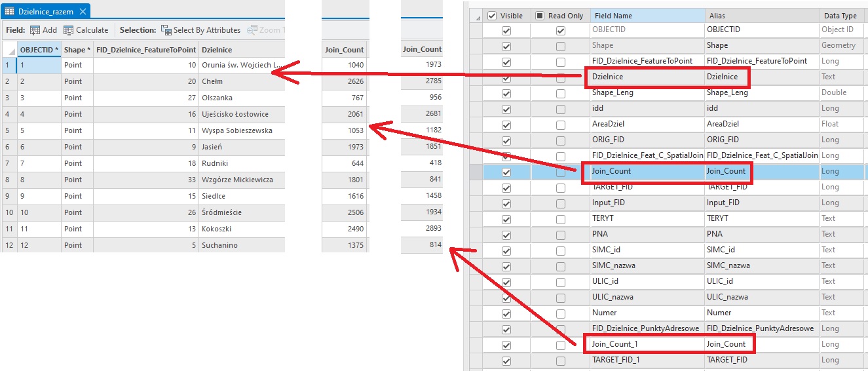The width and height of the screenshot is (868, 371).
Task: Close the Dzielnice_razem table tab
Action: (x=82, y=12)
